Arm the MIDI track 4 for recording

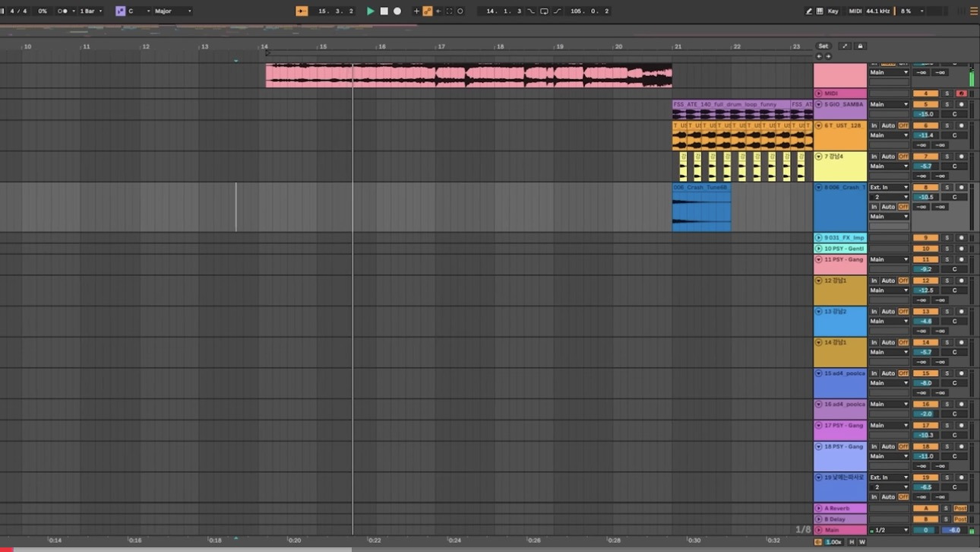pos(961,94)
